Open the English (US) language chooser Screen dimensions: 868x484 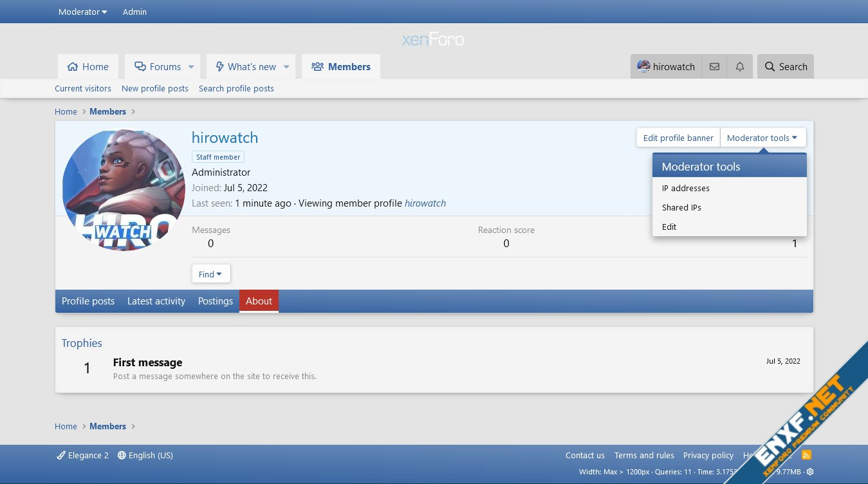tap(145, 455)
